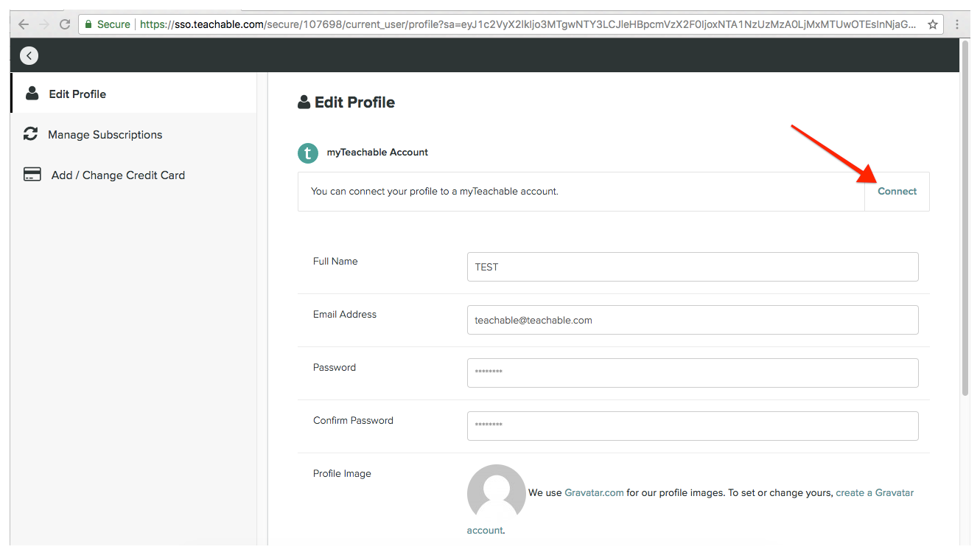
Task: Reload the page
Action: click(x=65, y=24)
